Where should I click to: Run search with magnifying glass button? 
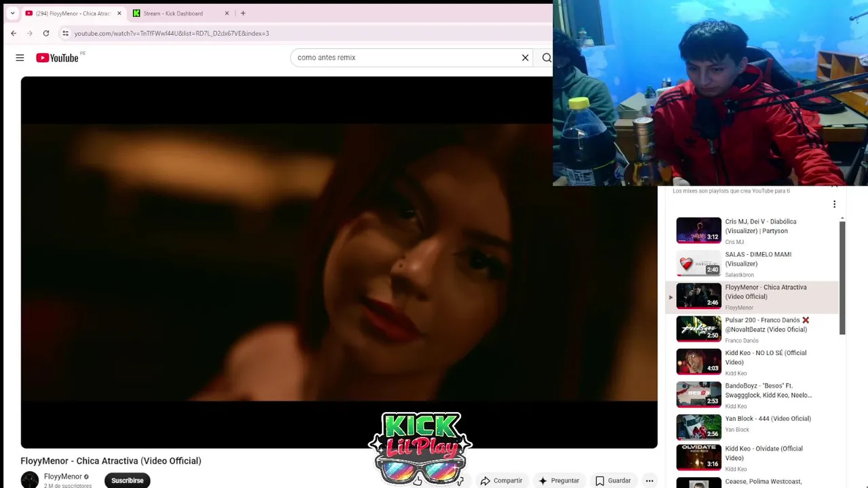[546, 58]
